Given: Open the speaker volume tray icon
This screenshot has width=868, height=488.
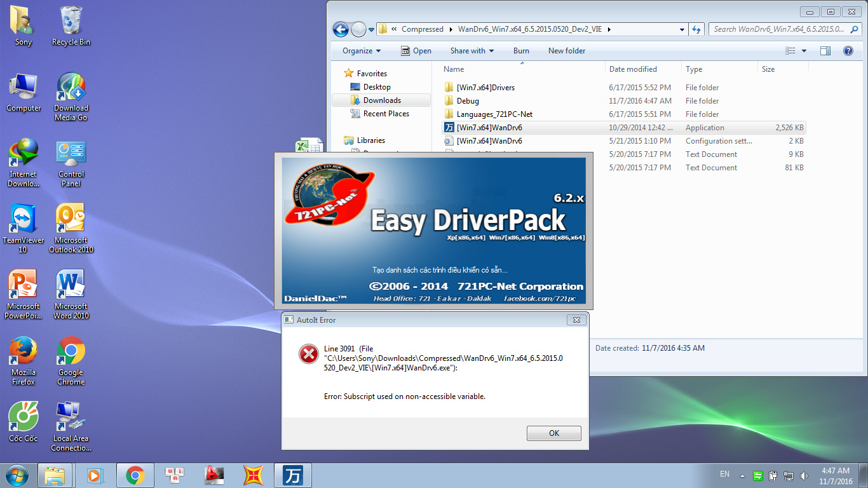Looking at the screenshot, I should [804, 475].
